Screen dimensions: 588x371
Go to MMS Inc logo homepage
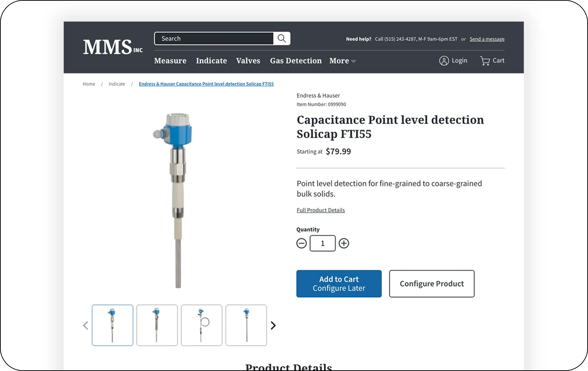(x=113, y=47)
